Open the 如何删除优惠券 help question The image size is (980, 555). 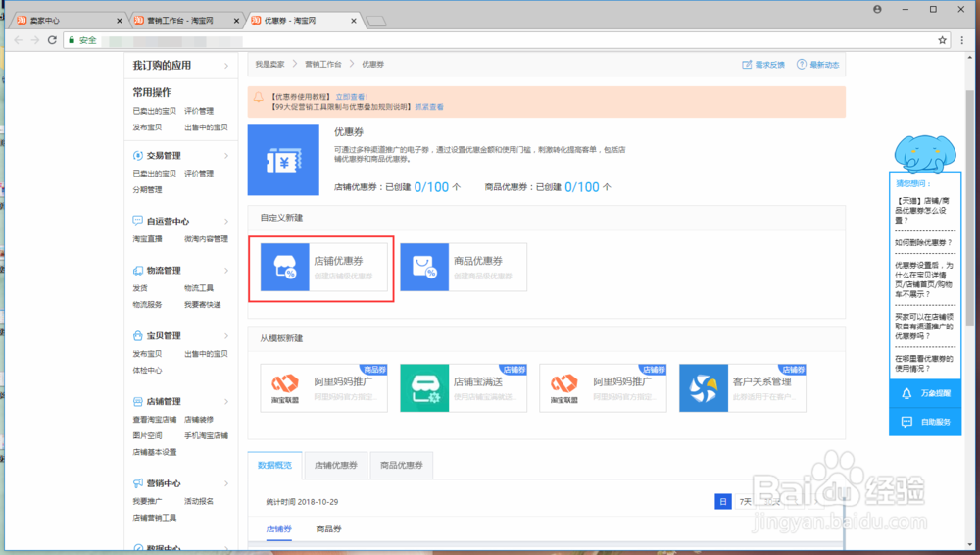923,243
